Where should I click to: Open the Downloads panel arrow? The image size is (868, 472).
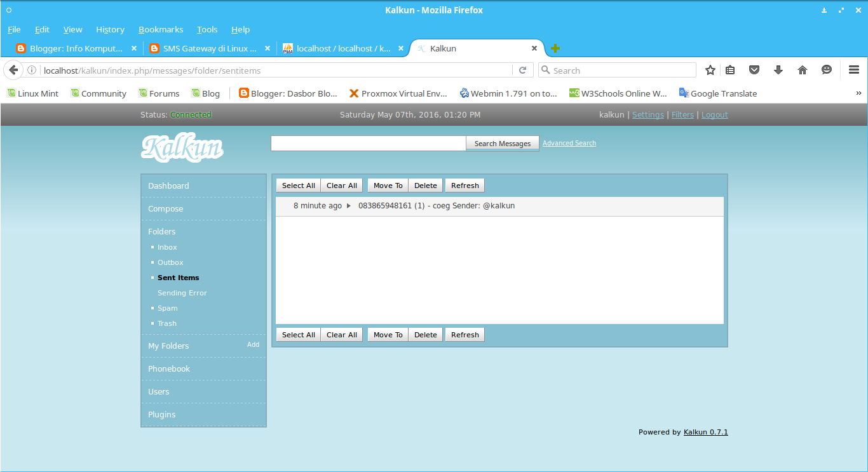coord(778,71)
